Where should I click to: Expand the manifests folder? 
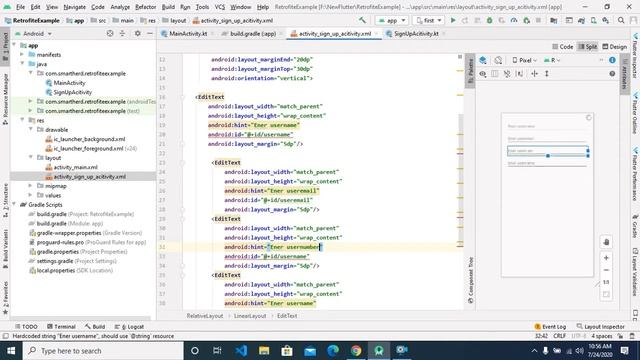22,54
